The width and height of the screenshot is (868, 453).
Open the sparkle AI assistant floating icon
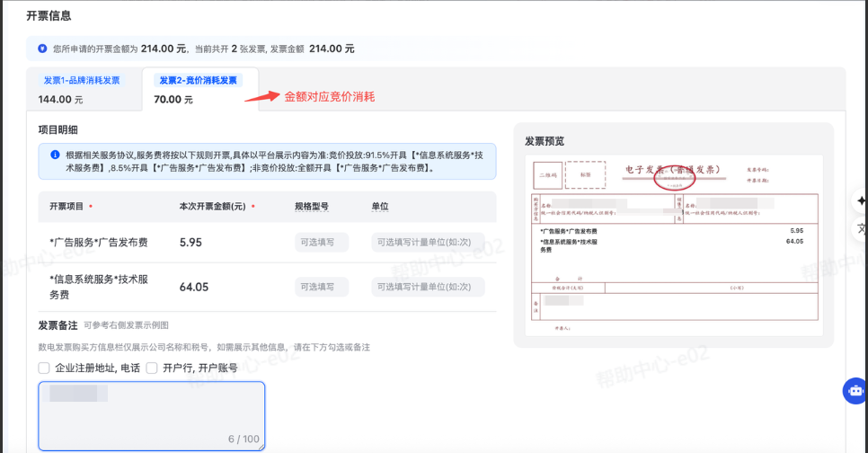point(861,200)
